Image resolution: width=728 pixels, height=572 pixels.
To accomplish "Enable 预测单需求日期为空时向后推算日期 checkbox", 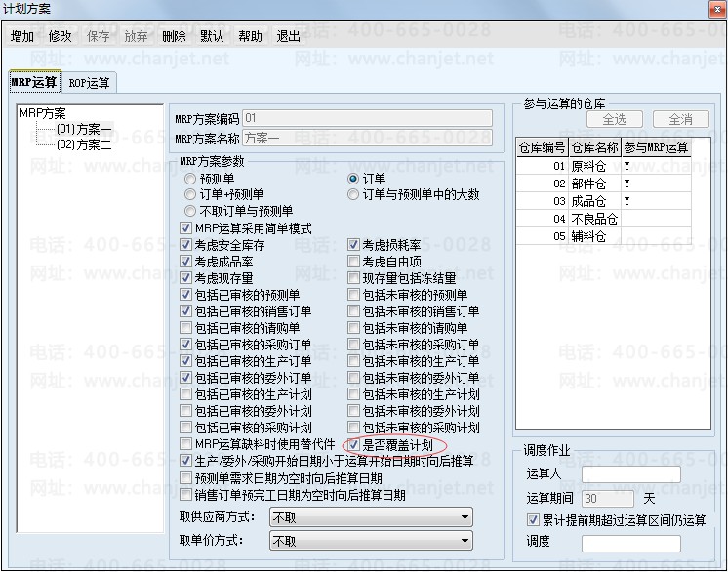I will (185, 477).
